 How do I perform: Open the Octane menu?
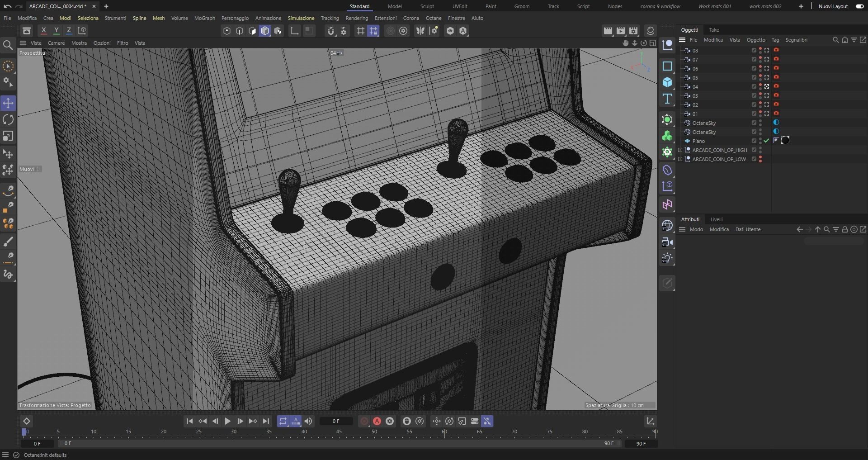click(434, 18)
